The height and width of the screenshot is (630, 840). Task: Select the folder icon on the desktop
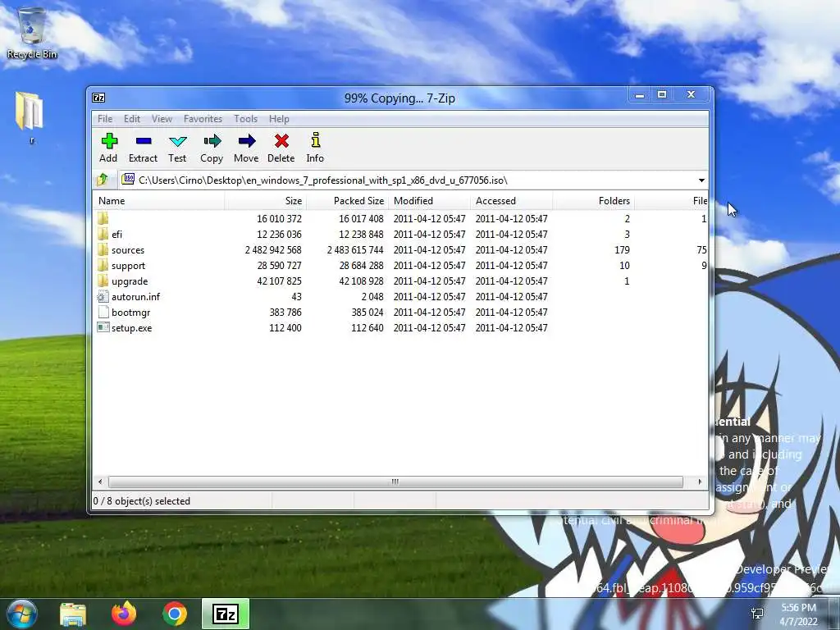tap(30, 112)
